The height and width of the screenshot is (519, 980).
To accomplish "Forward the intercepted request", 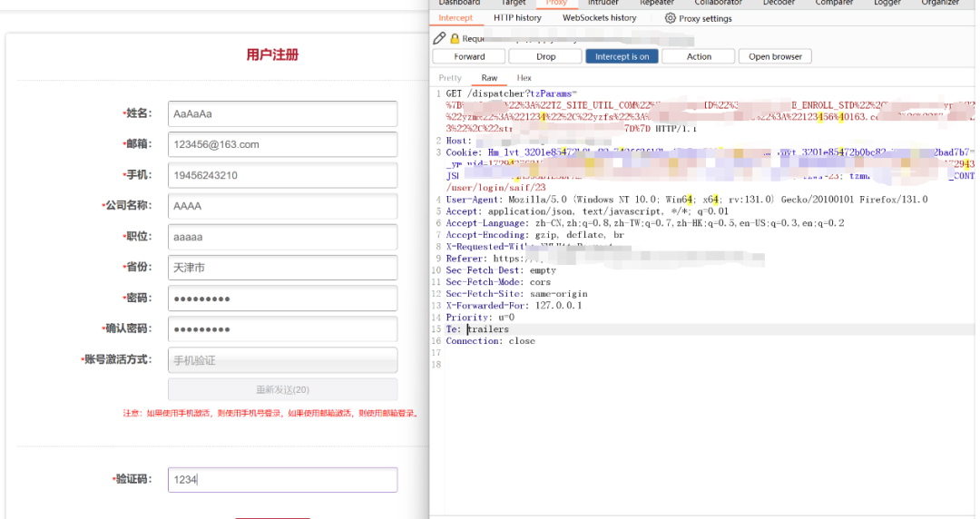I will 469,56.
